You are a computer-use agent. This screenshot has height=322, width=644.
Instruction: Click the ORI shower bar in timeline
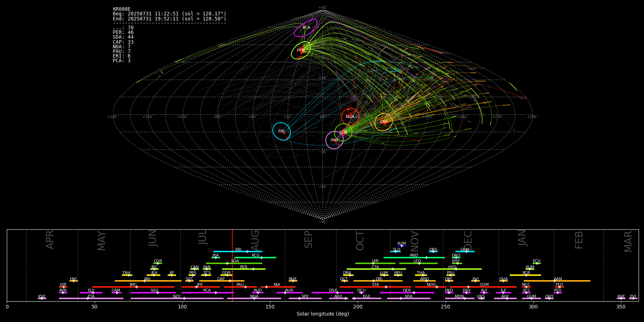378,281
